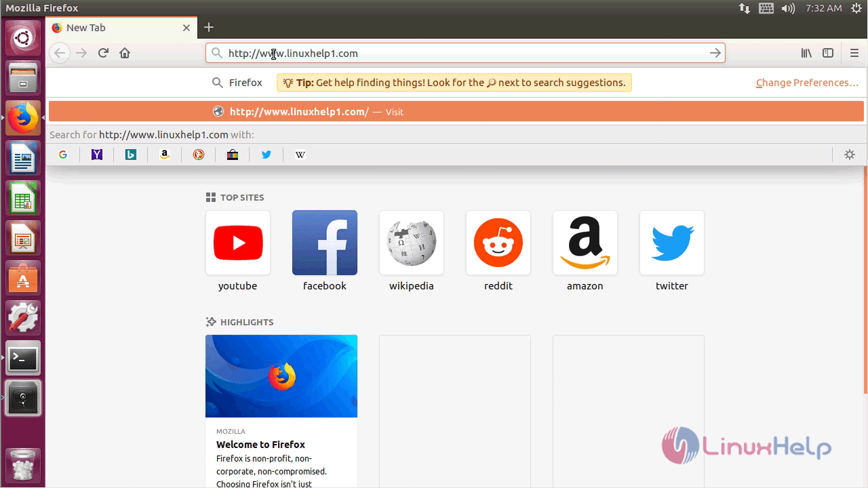
Task: Click the Firefox search suggestion row
Action: pos(237,83)
